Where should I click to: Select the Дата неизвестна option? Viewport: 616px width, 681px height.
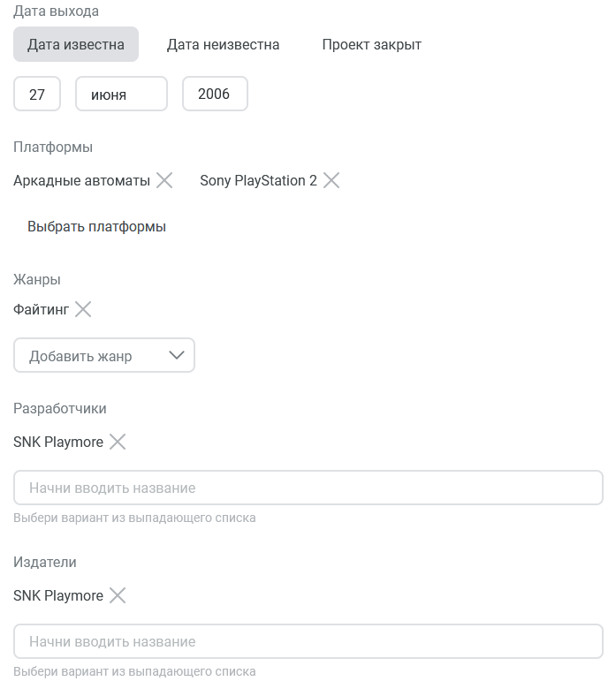pos(223,44)
